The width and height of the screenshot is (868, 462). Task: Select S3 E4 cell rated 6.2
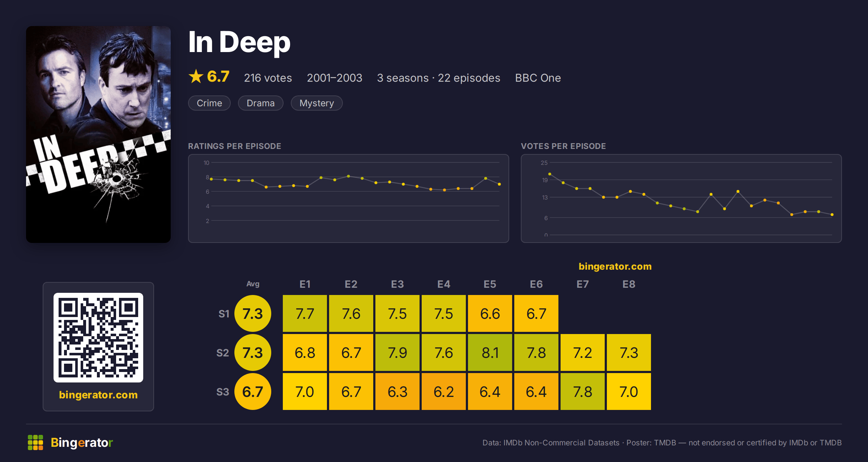tap(444, 392)
